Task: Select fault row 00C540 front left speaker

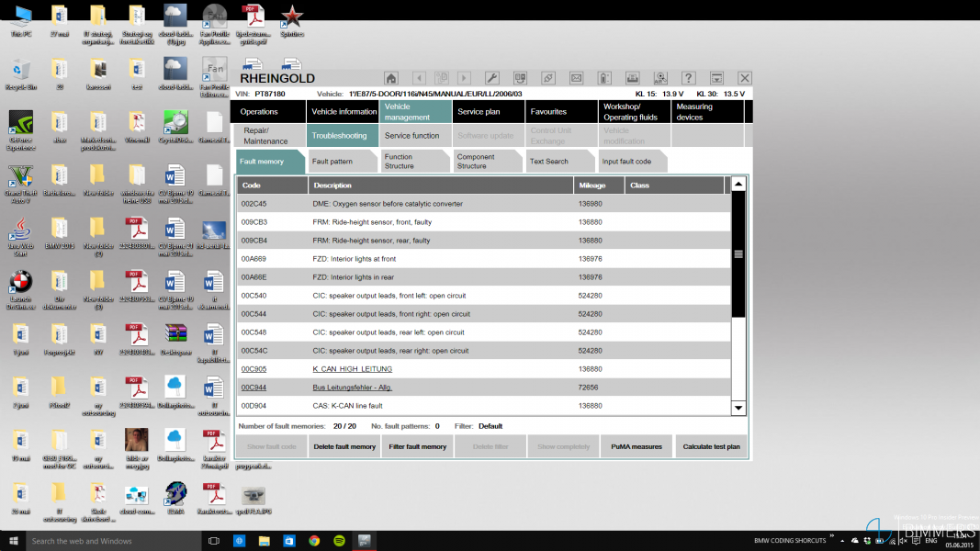Action: pyautogui.click(x=484, y=296)
